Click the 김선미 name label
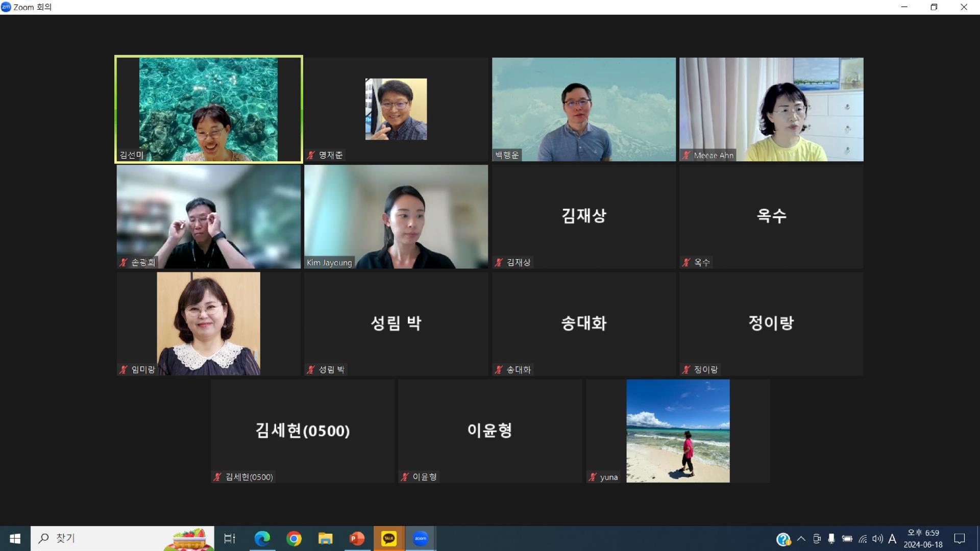 pyautogui.click(x=131, y=155)
